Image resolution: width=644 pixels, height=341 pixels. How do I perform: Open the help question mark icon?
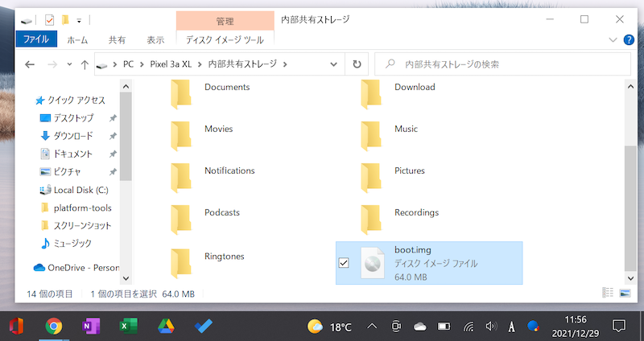click(628, 39)
